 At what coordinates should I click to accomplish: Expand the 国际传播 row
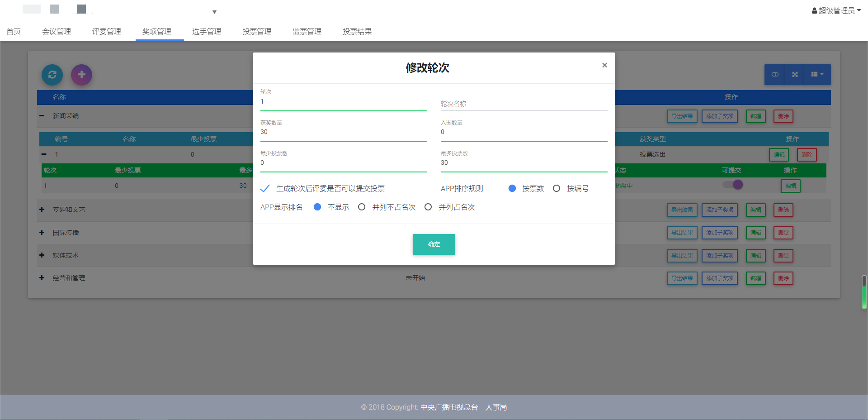[x=42, y=233]
